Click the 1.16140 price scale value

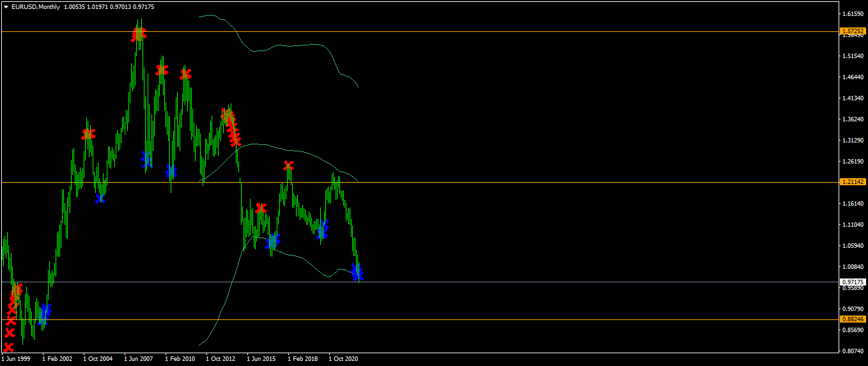pyautogui.click(x=853, y=204)
